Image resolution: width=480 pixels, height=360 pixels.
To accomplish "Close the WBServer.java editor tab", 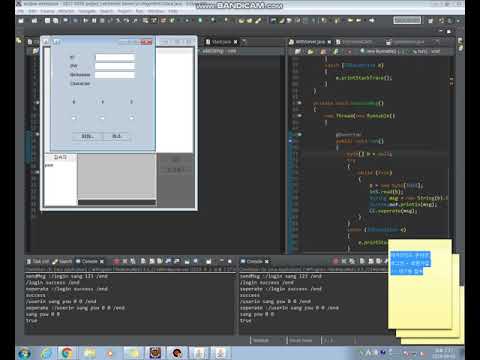I will coord(329,42).
